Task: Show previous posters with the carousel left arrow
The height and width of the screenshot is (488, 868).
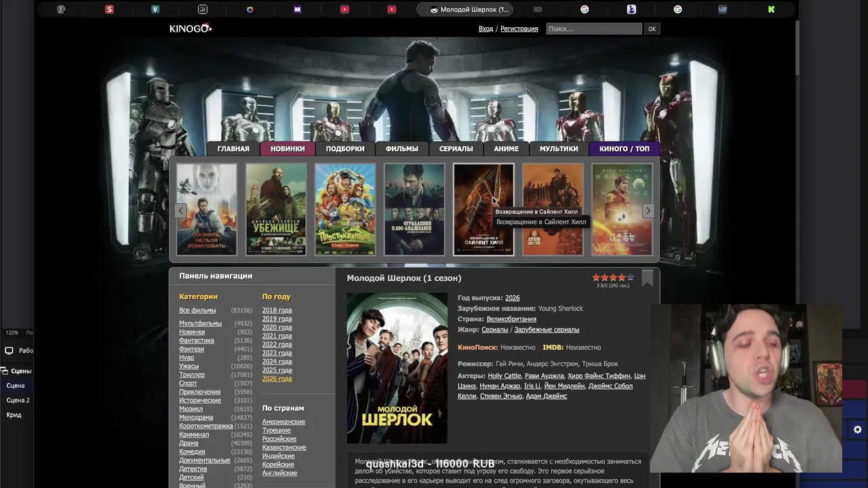Action: 180,210
